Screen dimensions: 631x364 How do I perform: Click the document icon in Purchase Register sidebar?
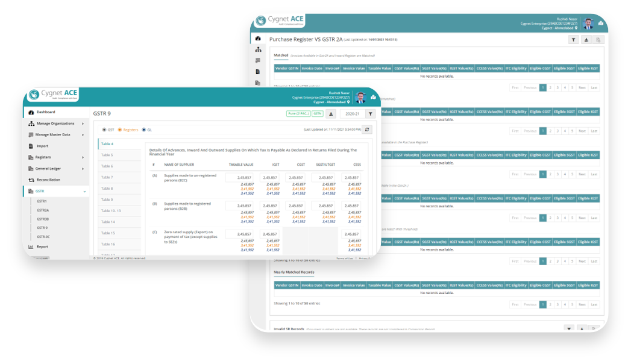click(258, 72)
